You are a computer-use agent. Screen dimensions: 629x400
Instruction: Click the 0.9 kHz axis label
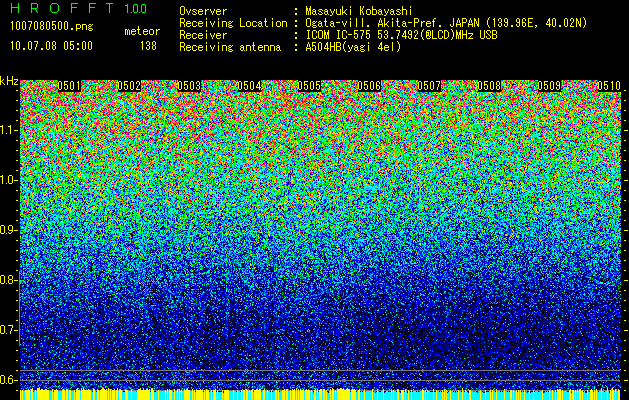coord(9,230)
